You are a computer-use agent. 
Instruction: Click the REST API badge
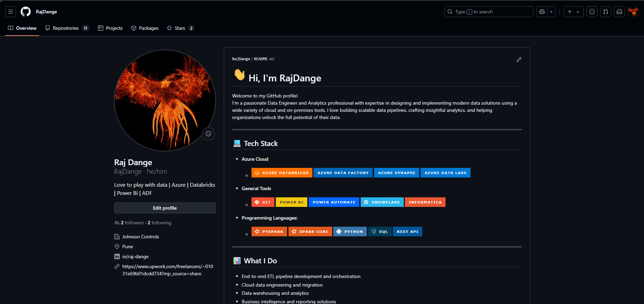click(408, 232)
